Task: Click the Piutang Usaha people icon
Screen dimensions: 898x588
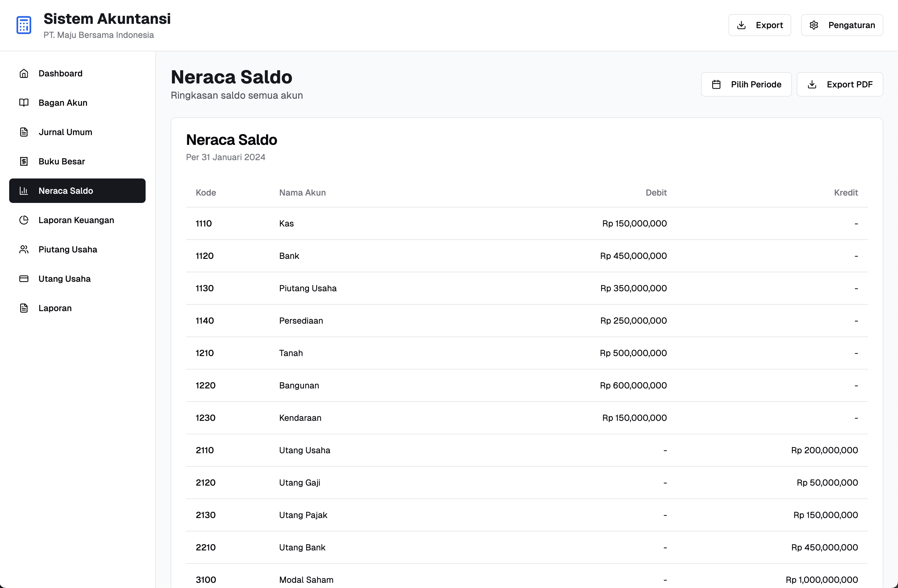Action: (24, 249)
